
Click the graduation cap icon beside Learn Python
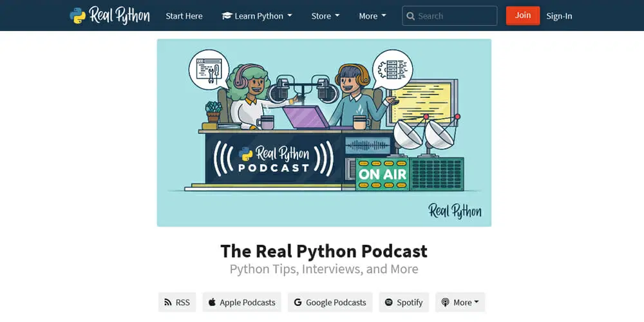227,16
